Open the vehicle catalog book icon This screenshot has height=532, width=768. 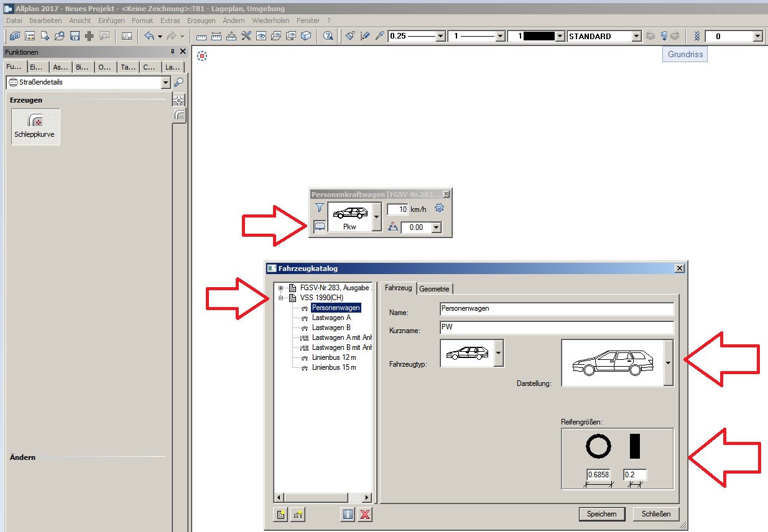(319, 227)
